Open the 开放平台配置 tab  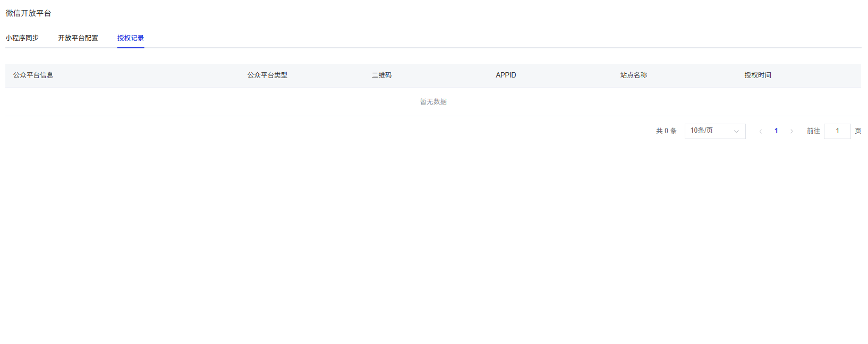[x=78, y=38]
